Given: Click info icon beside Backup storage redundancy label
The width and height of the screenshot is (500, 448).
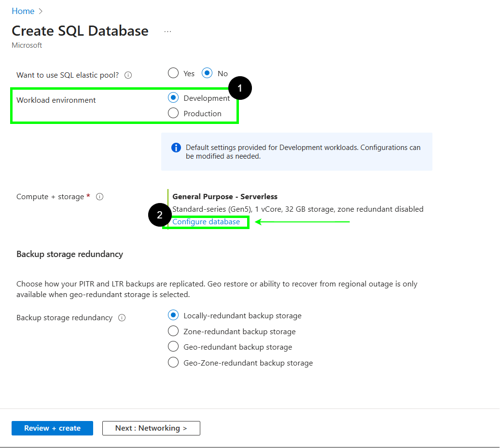Looking at the screenshot, I should pos(122,318).
